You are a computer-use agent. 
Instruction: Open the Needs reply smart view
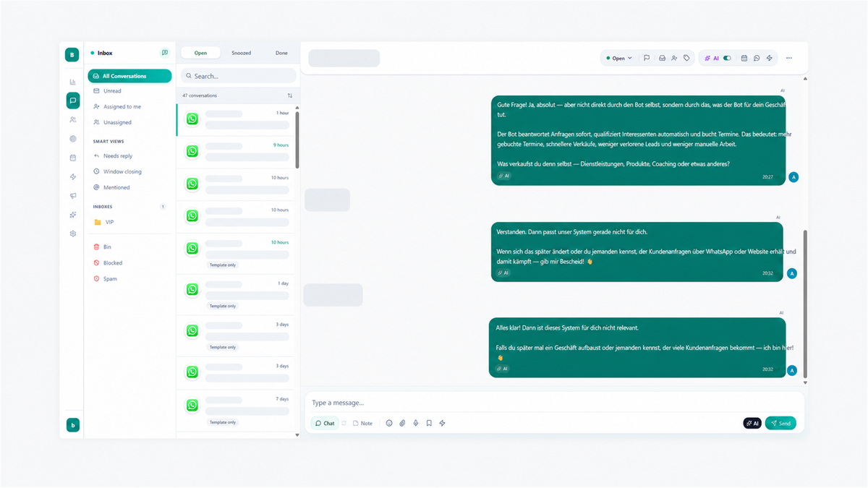click(129, 156)
